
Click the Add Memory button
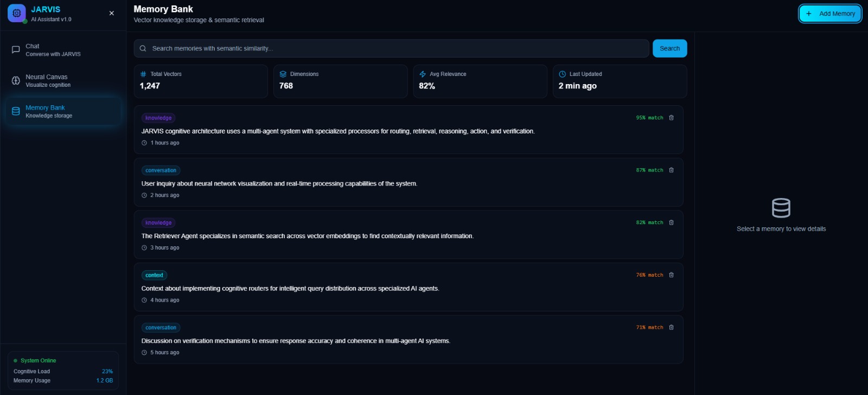click(x=830, y=14)
